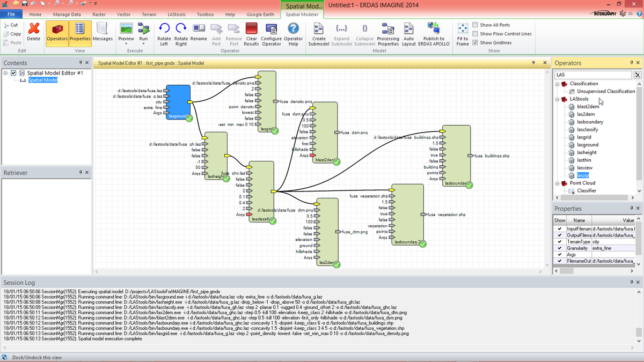The image size is (644, 362).
Task: Enable Show All Ports checkbox
Action: coord(475,25)
